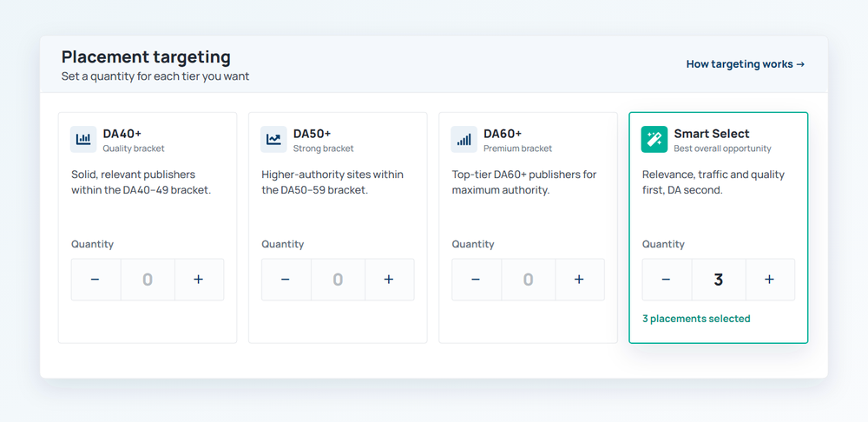868x422 pixels.
Task: Increase DA40+ quantity with plus button
Action: [x=200, y=280]
